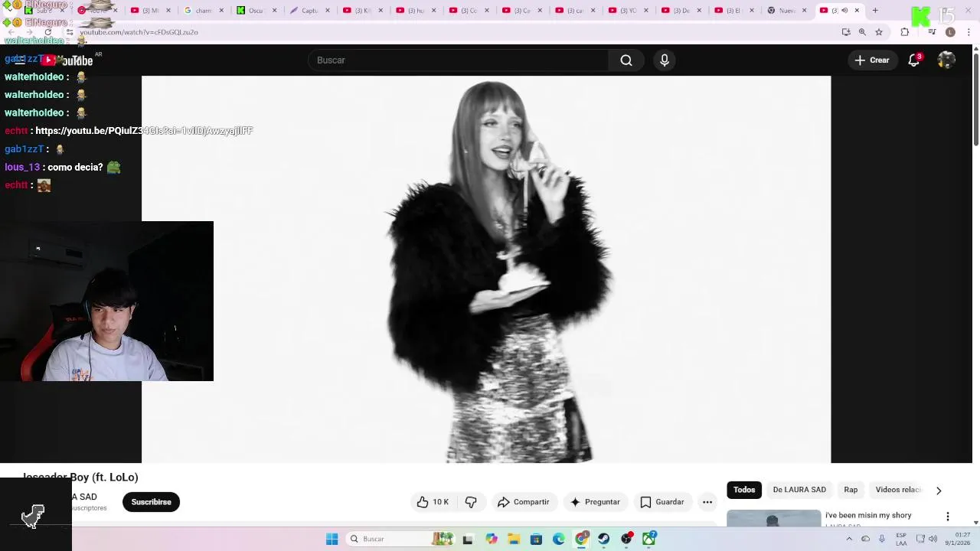Click zoom magnifier in address bar
Screen dimensions: 980x551
(x=862, y=32)
